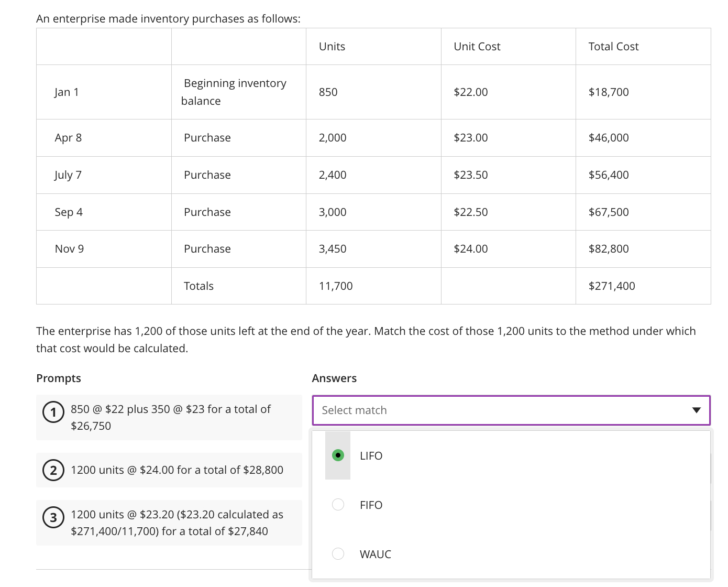The height and width of the screenshot is (587, 728).
Task: Click the Answers heading
Action: tap(334, 378)
